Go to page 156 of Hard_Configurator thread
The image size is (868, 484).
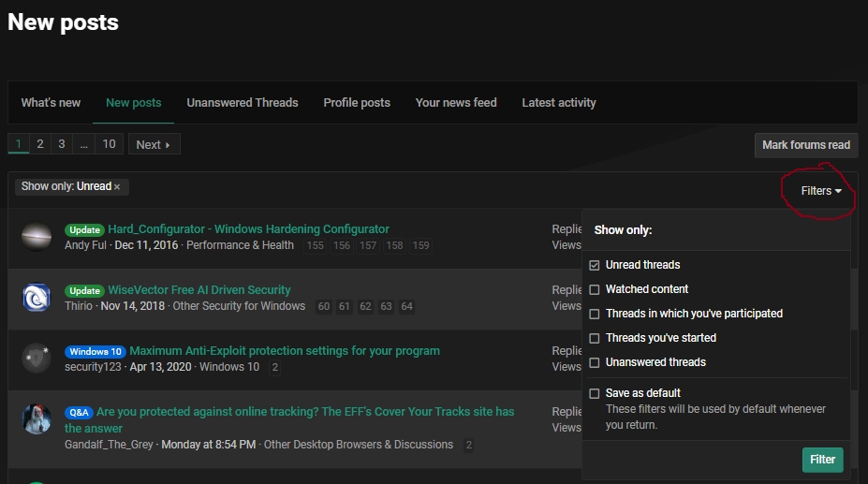pyautogui.click(x=342, y=245)
